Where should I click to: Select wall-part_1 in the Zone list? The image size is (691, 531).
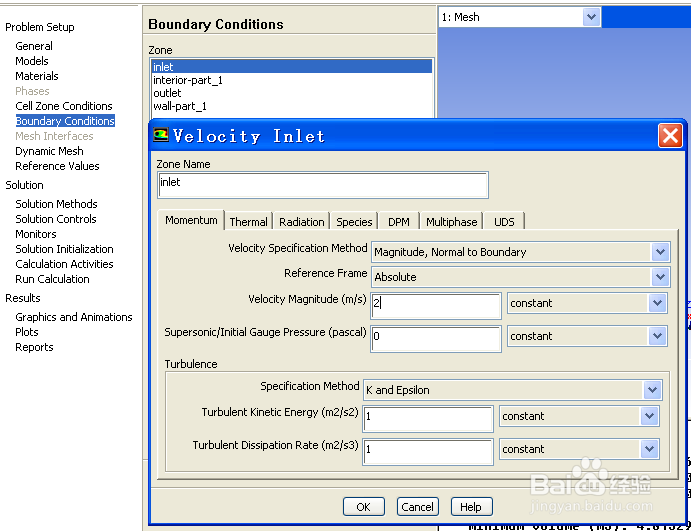pos(291,106)
